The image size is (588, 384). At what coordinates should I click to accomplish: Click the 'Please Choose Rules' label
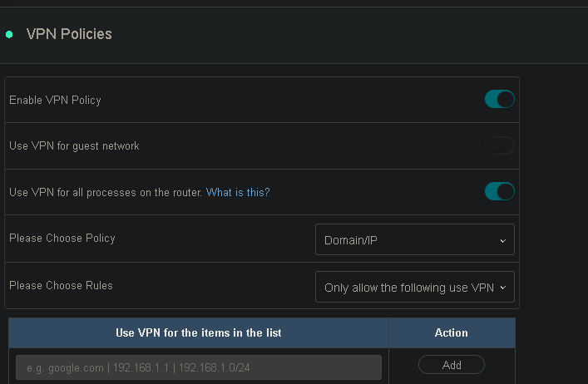(x=61, y=285)
